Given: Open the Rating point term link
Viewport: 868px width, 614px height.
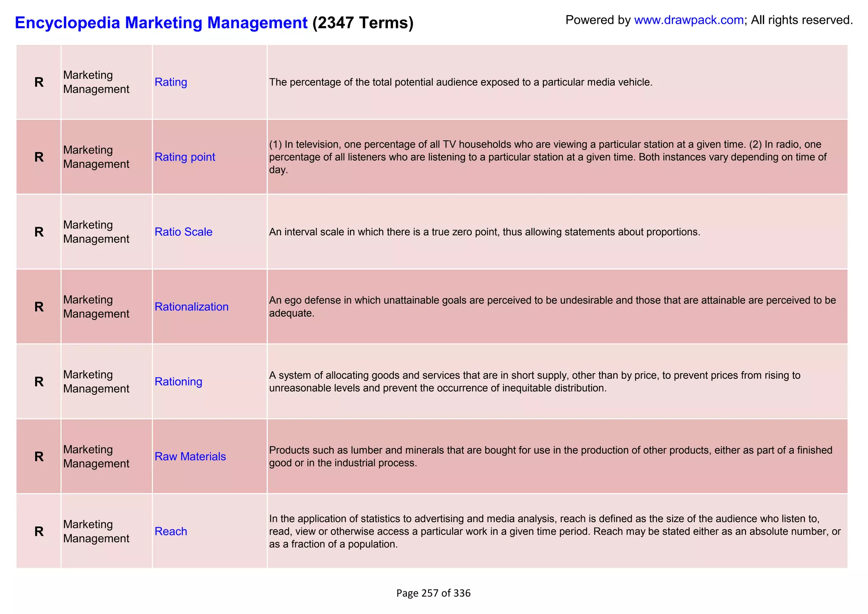Looking at the screenshot, I should pyautogui.click(x=185, y=157).
